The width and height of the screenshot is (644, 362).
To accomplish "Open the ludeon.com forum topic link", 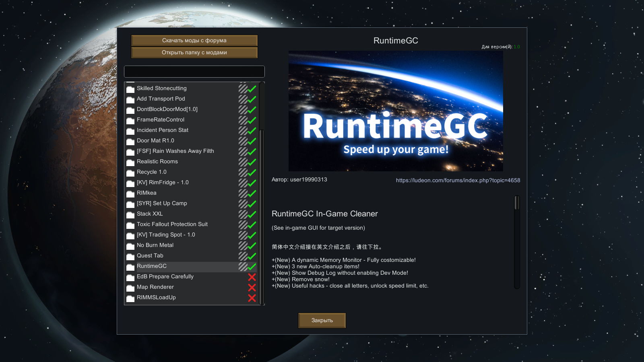I will [x=458, y=180].
